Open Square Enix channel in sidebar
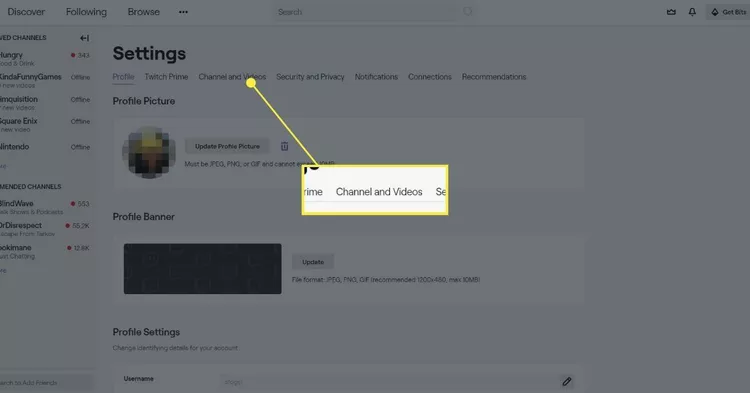Viewport: 750px width, 393px height. (x=45, y=125)
